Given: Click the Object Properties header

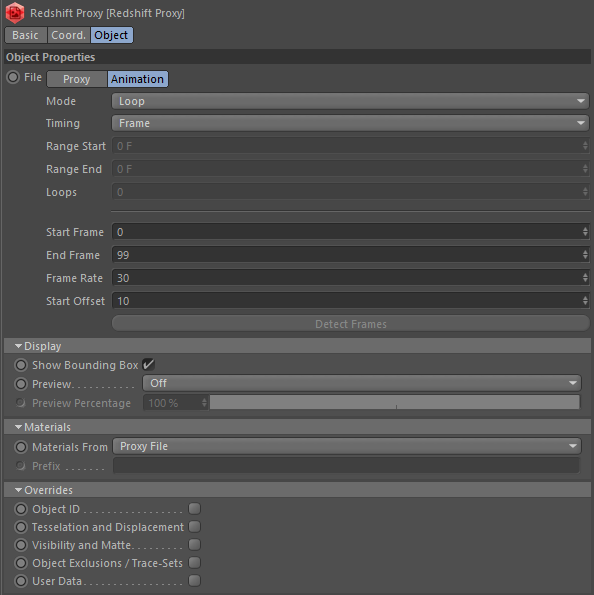Looking at the screenshot, I should pyautogui.click(x=297, y=57).
